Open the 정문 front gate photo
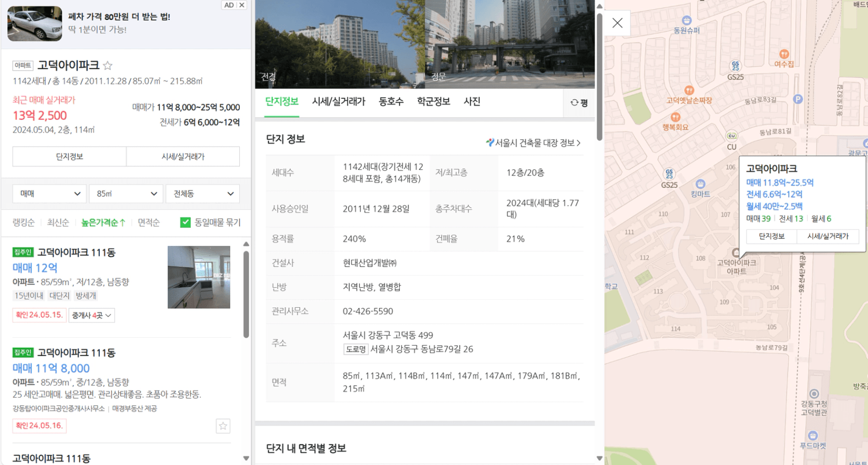The image size is (868, 465). (x=510, y=44)
